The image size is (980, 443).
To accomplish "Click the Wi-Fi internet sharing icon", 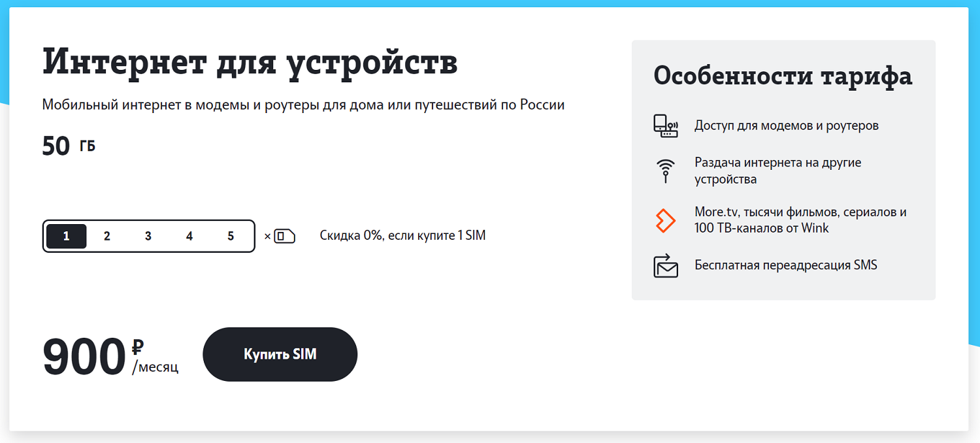I will 666,170.
